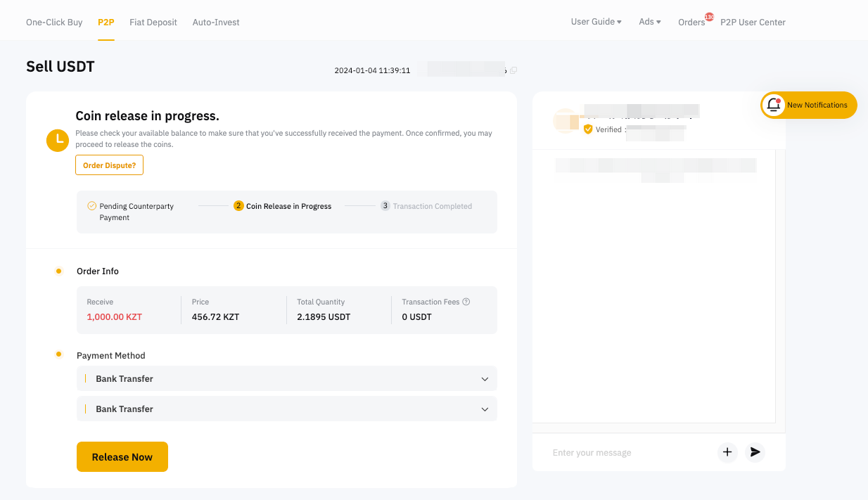Switch to the One-Click Buy tab
868x500 pixels.
coord(54,23)
